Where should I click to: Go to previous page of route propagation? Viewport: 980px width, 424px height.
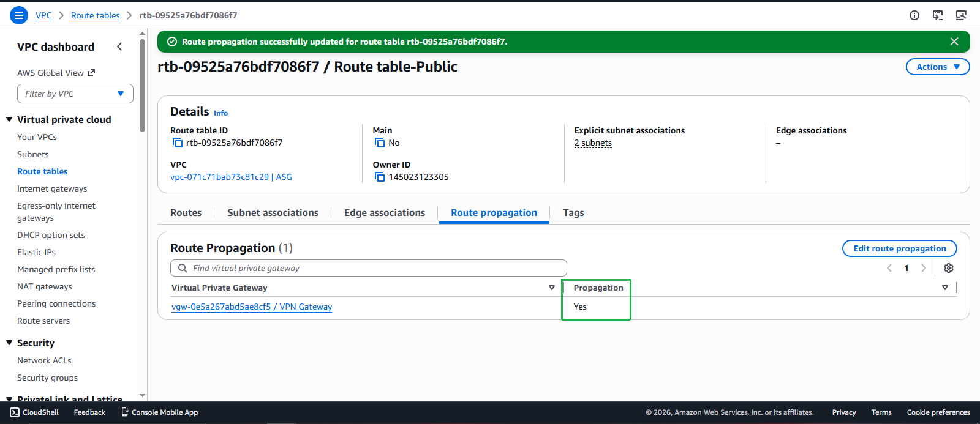tap(889, 268)
